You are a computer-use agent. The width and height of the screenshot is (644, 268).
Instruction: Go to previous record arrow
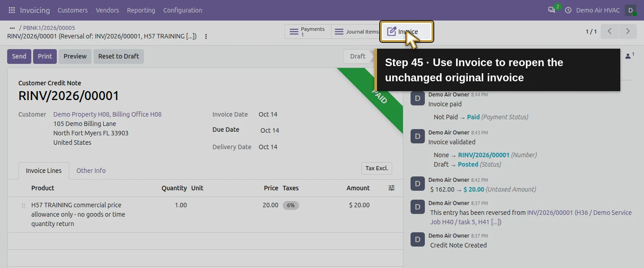[610, 31]
